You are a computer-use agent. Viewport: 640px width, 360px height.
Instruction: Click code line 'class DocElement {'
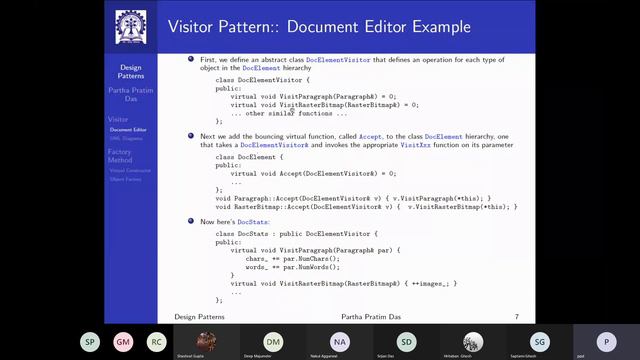(x=249, y=157)
